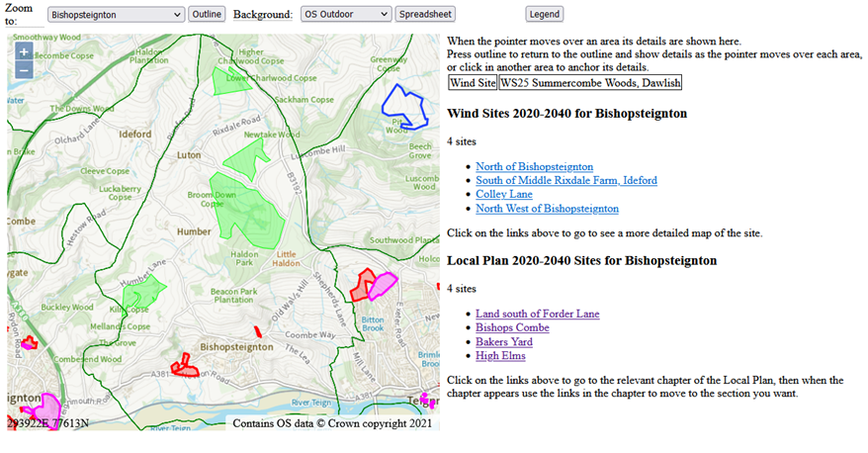The image size is (868, 453).
Task: Zoom in using the map plus button
Action: [24, 51]
